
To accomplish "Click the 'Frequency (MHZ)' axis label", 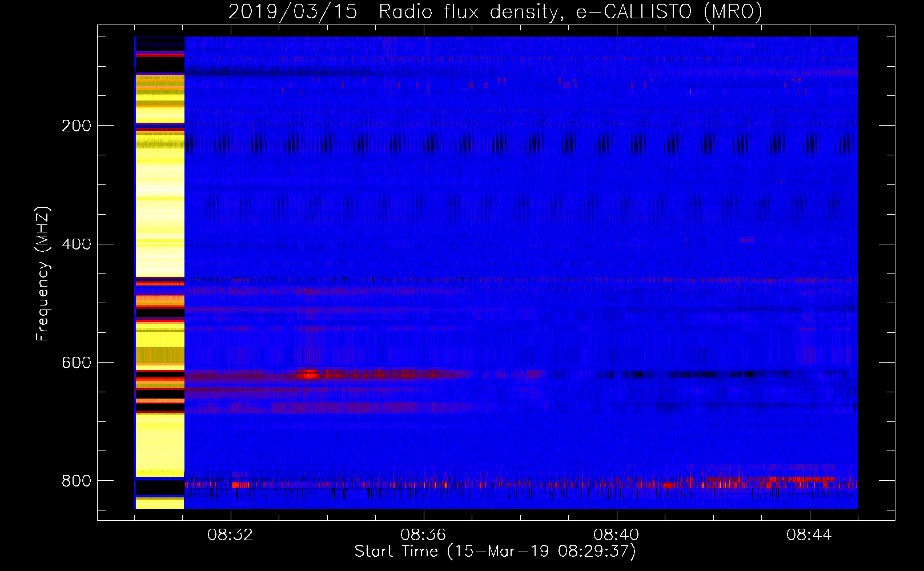I will (42, 274).
